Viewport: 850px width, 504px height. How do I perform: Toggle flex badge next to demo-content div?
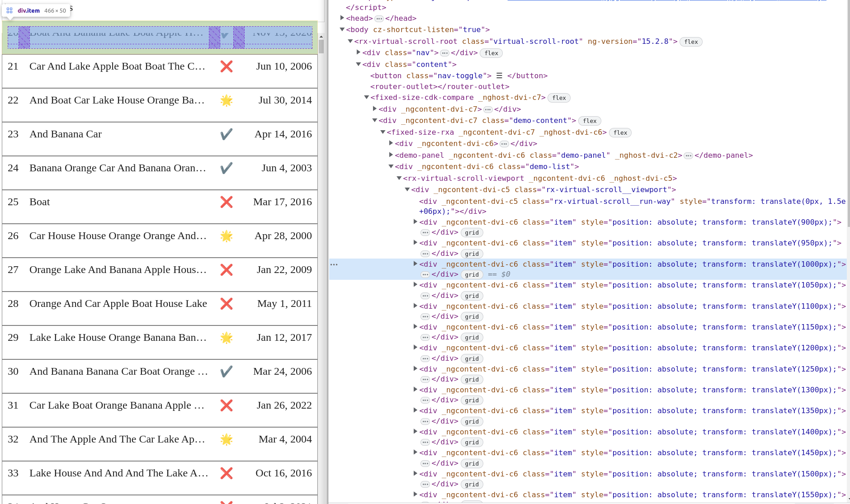coord(590,121)
